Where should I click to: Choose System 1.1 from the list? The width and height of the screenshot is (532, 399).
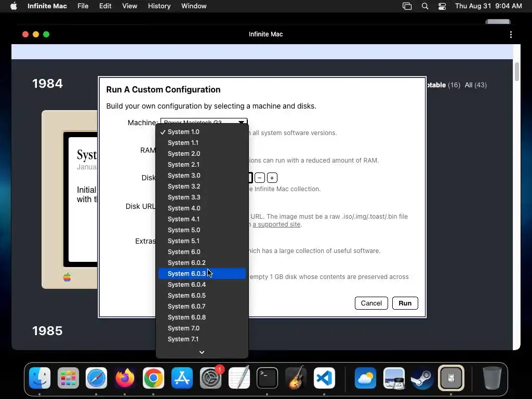tap(202, 142)
